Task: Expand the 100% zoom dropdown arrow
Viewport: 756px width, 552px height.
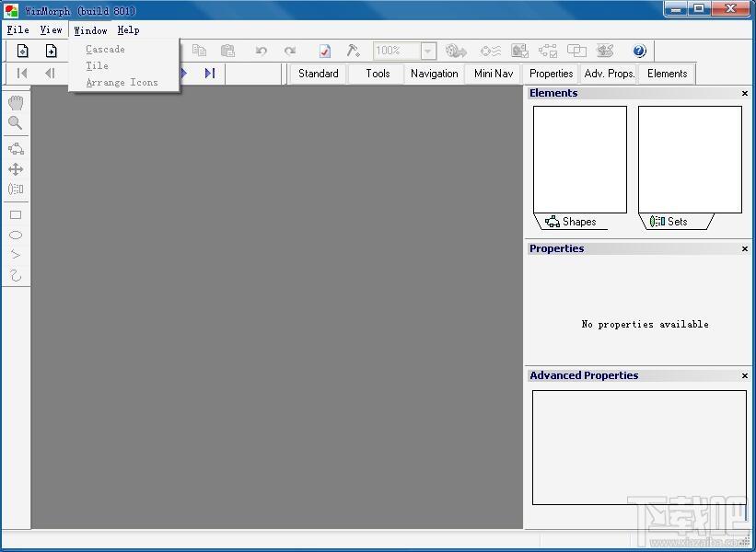Action: [x=427, y=51]
